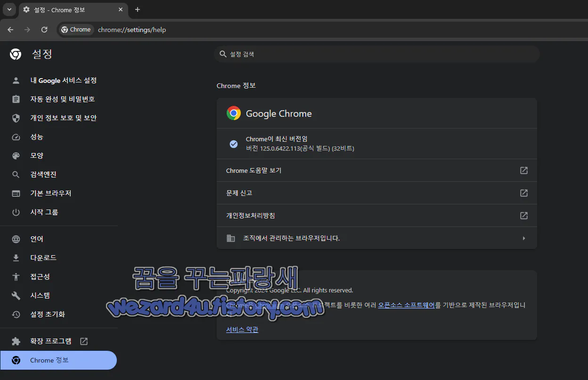Click the restore clock icon for 설정 초기화

16,315
